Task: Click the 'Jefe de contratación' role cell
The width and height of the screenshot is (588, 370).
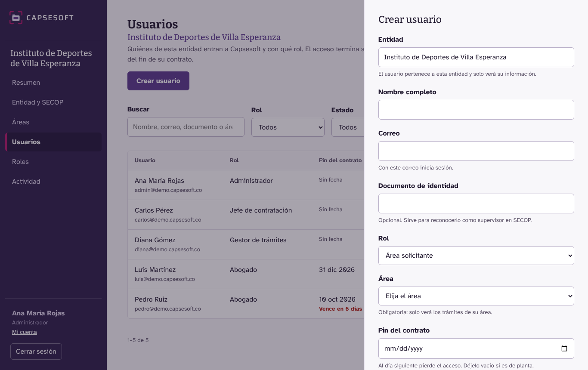Action: point(261,210)
